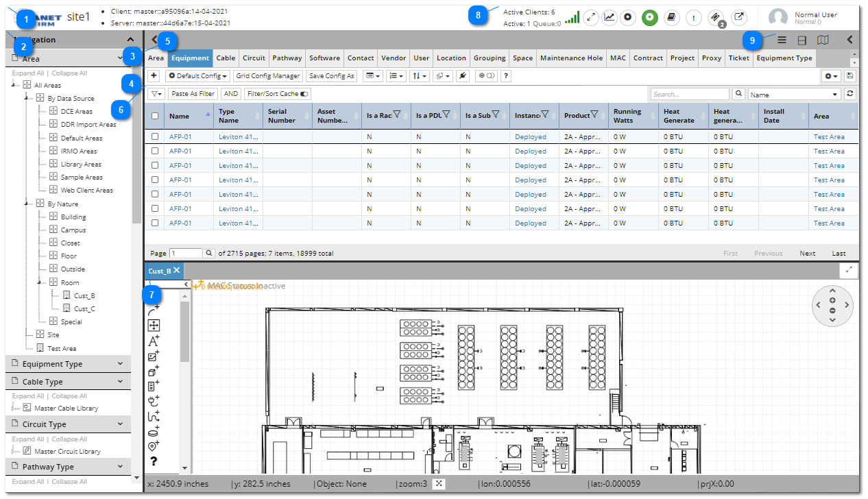Click Expand All in Area tree

pos(28,73)
